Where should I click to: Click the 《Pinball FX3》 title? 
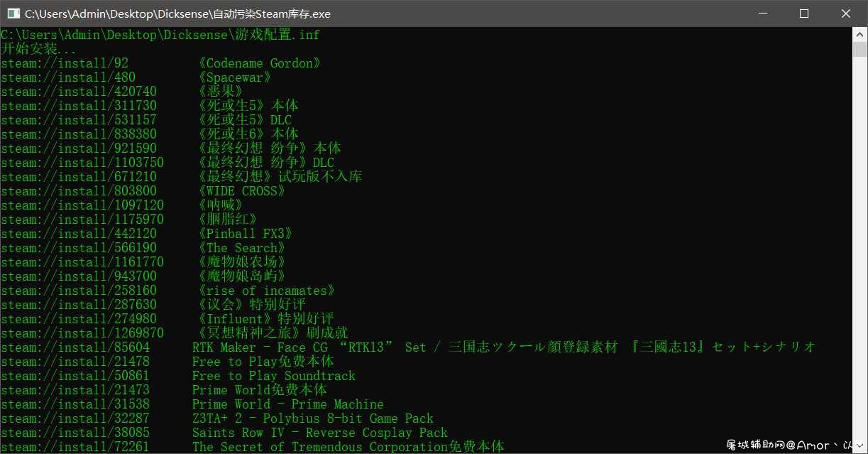(x=246, y=234)
